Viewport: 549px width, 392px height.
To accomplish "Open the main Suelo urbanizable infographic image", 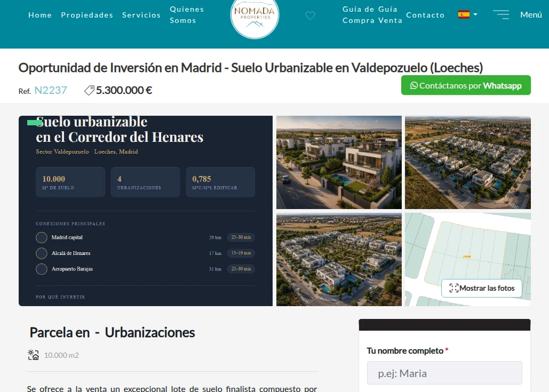I will coord(146,211).
